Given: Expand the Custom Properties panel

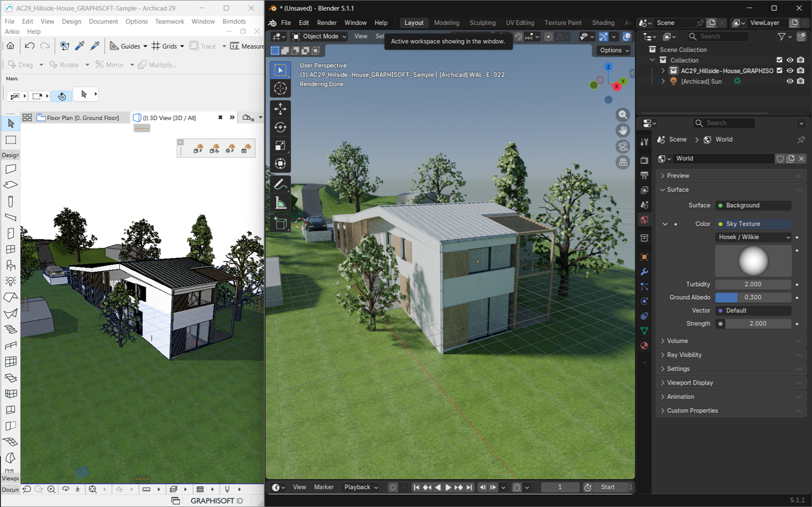Looking at the screenshot, I should (731, 411).
